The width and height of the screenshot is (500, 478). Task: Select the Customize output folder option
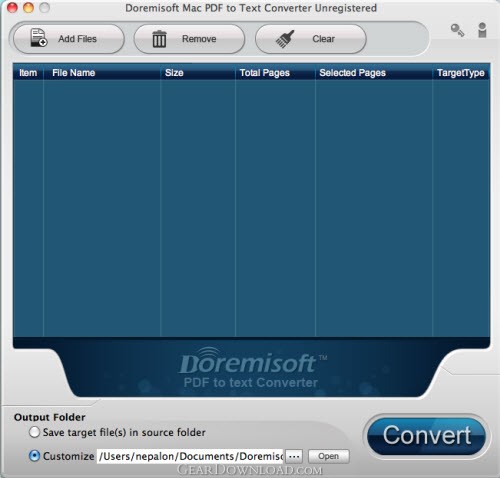click(34, 456)
